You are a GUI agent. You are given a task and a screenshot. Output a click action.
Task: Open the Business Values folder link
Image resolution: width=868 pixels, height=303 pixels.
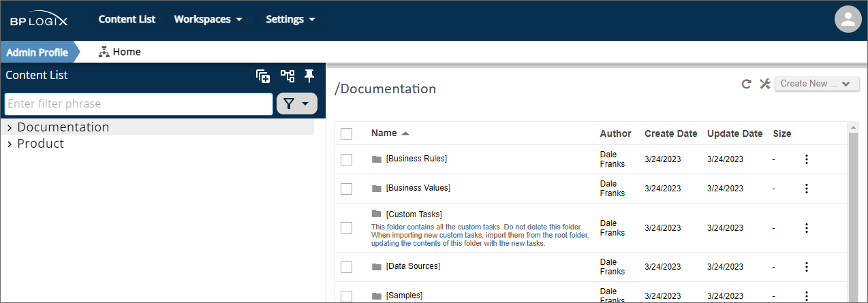point(418,188)
